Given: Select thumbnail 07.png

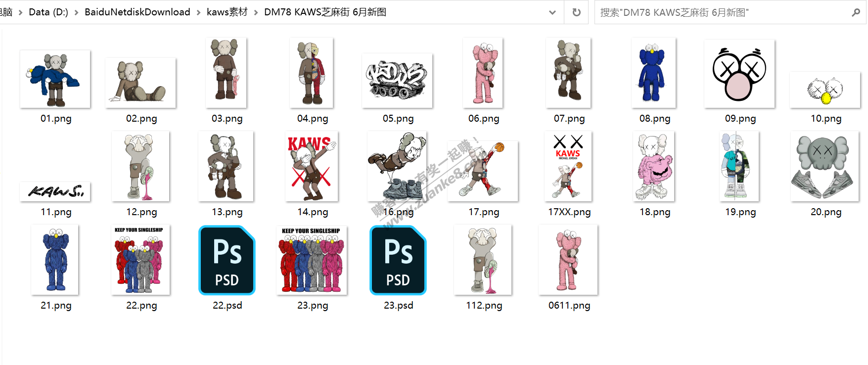Looking at the screenshot, I should 569,73.
